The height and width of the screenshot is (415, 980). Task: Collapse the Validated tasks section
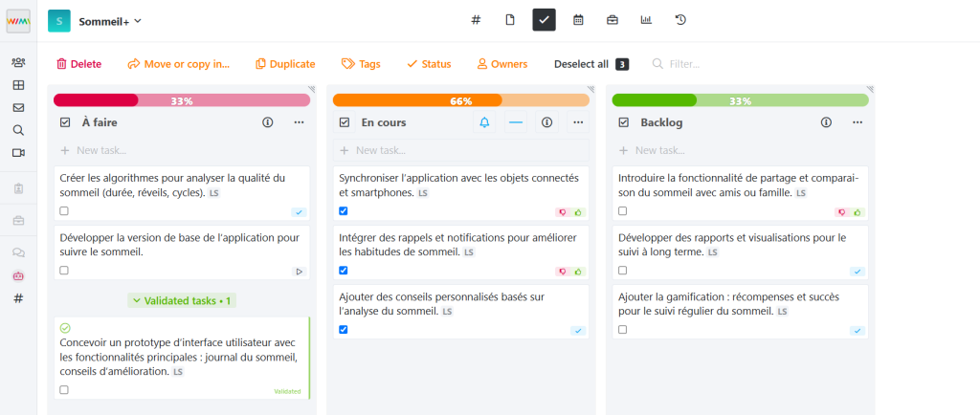(182, 300)
